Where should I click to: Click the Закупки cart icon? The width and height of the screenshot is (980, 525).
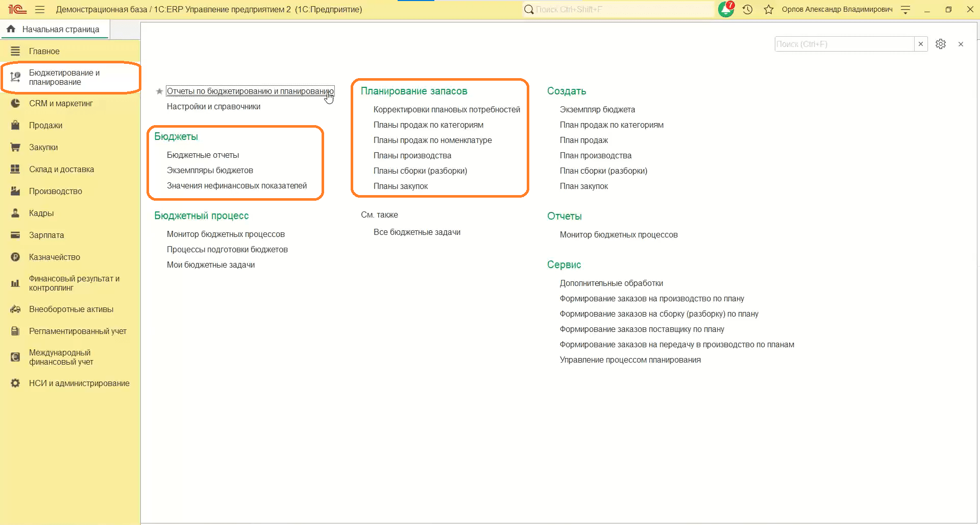tap(15, 147)
